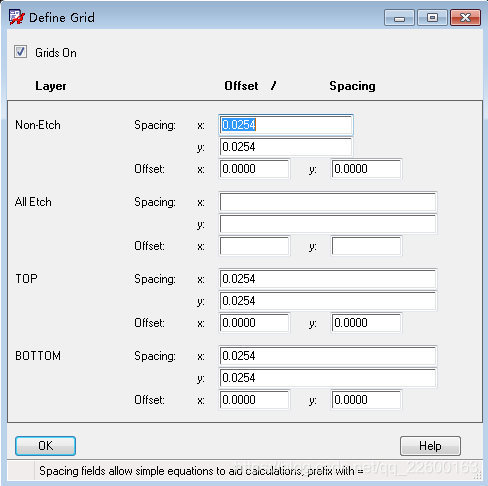This screenshot has height=486, width=488.
Task: Click the Non-Etch Offset y field
Action: pos(366,169)
